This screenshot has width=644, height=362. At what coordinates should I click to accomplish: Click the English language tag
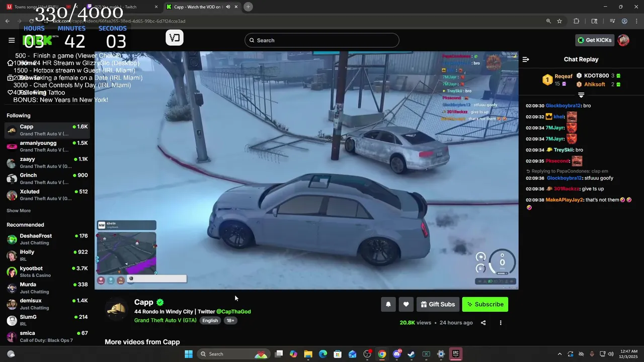(x=210, y=320)
